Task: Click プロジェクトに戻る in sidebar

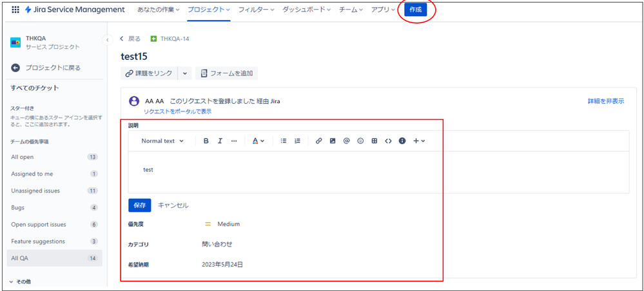Action: [53, 68]
